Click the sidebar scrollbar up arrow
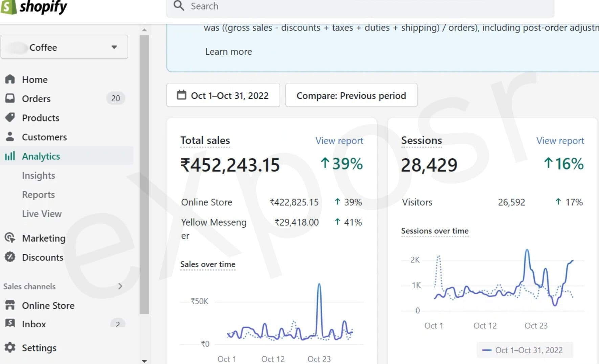599x364 pixels. 145,30
